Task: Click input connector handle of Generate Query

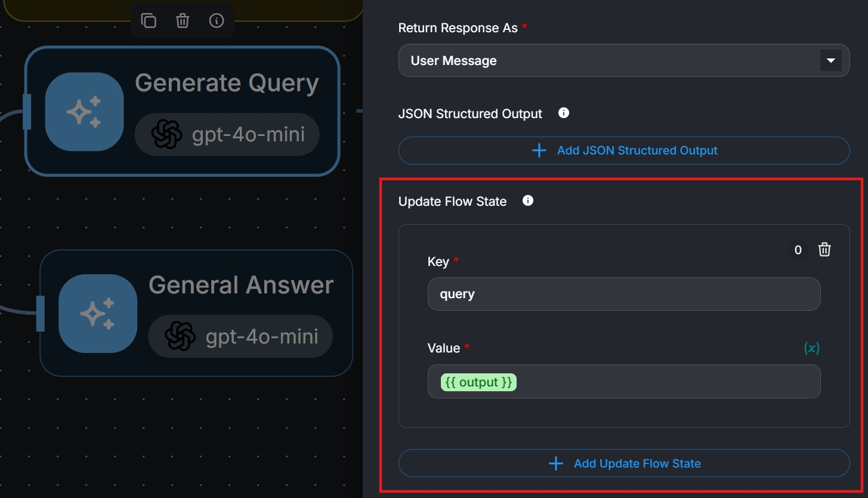Action: click(x=26, y=112)
